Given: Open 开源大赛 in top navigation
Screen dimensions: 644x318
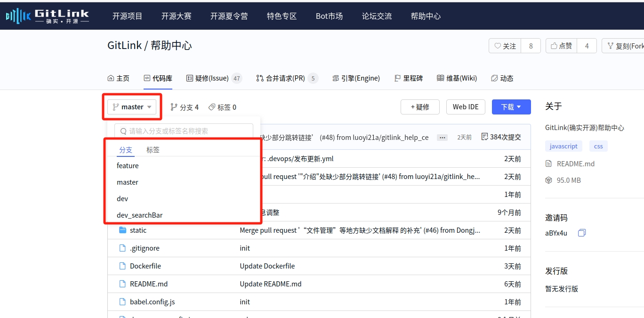Looking at the screenshot, I should click(x=177, y=16).
